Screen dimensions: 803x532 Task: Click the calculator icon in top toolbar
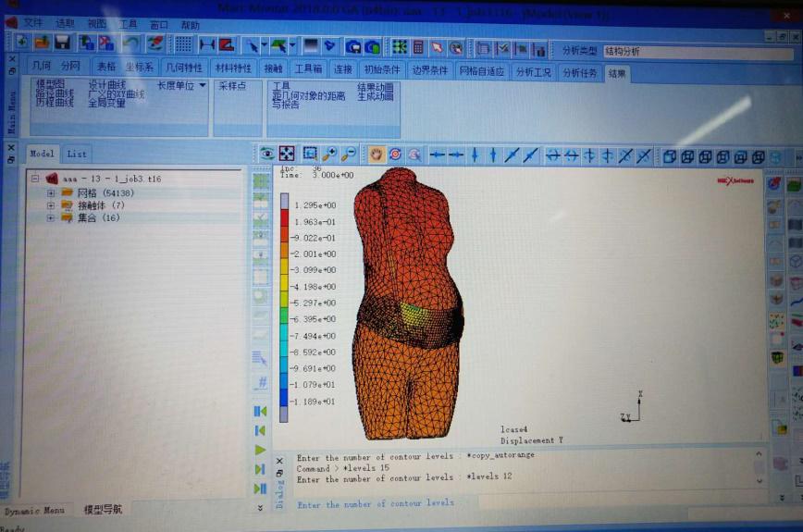point(418,46)
